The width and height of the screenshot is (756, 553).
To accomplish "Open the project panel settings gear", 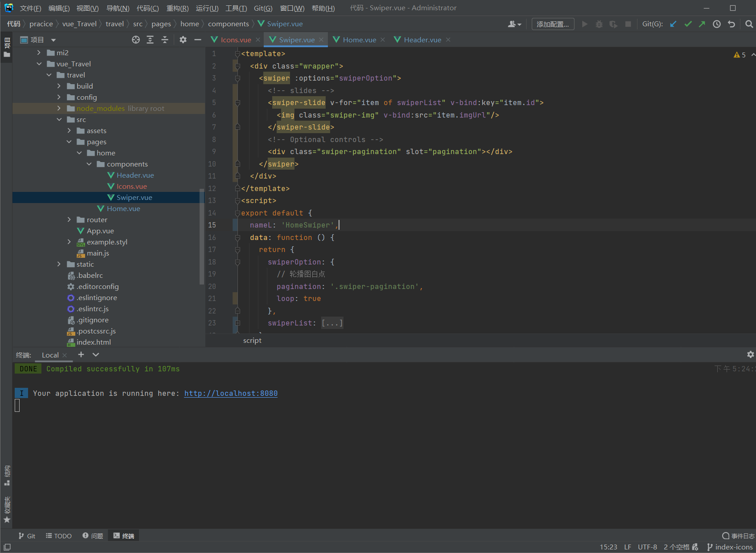I will 183,40.
